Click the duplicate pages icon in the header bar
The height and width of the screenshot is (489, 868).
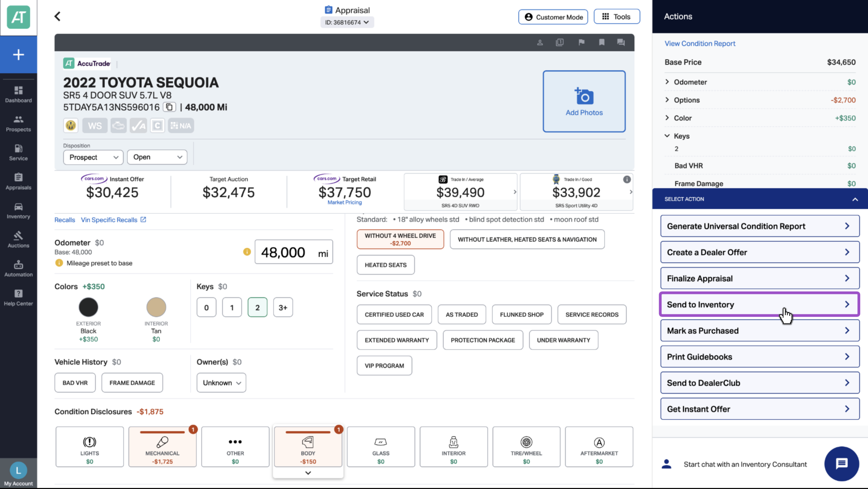click(560, 42)
